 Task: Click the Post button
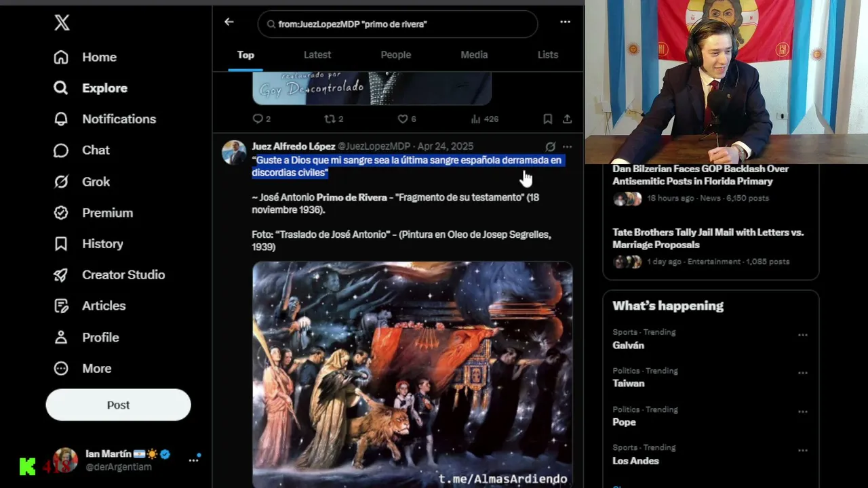[x=118, y=405]
